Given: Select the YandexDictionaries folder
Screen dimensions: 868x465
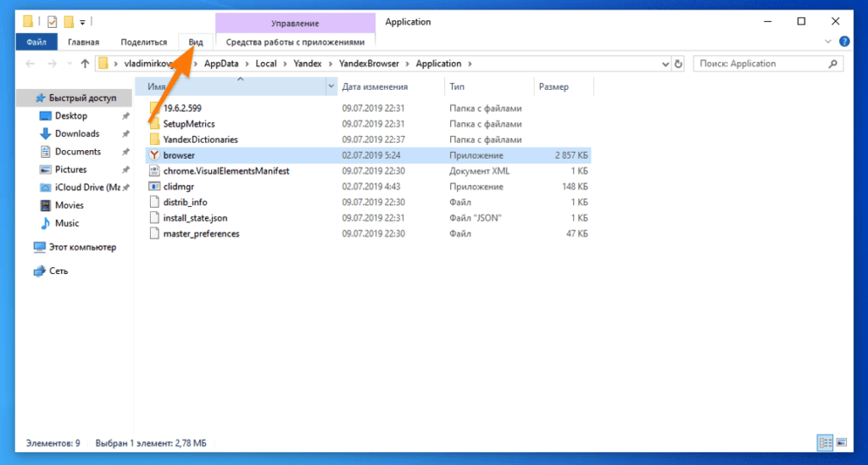Looking at the screenshot, I should (x=369, y=140).
